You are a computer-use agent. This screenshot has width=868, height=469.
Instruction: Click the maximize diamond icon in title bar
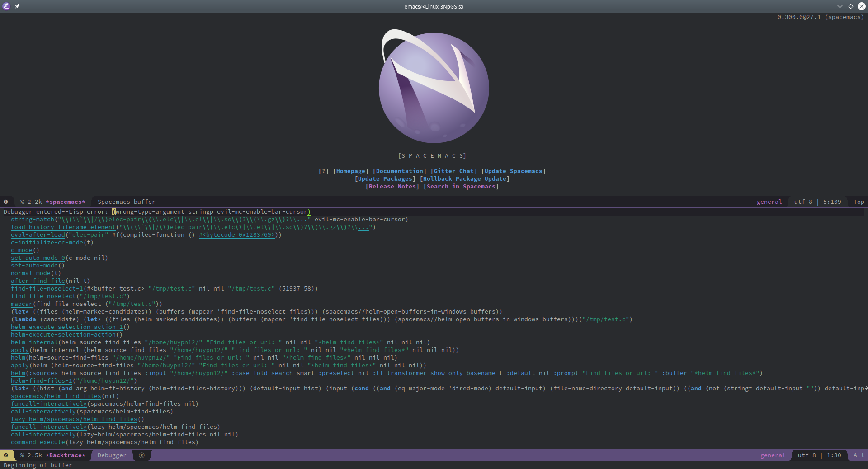850,6
